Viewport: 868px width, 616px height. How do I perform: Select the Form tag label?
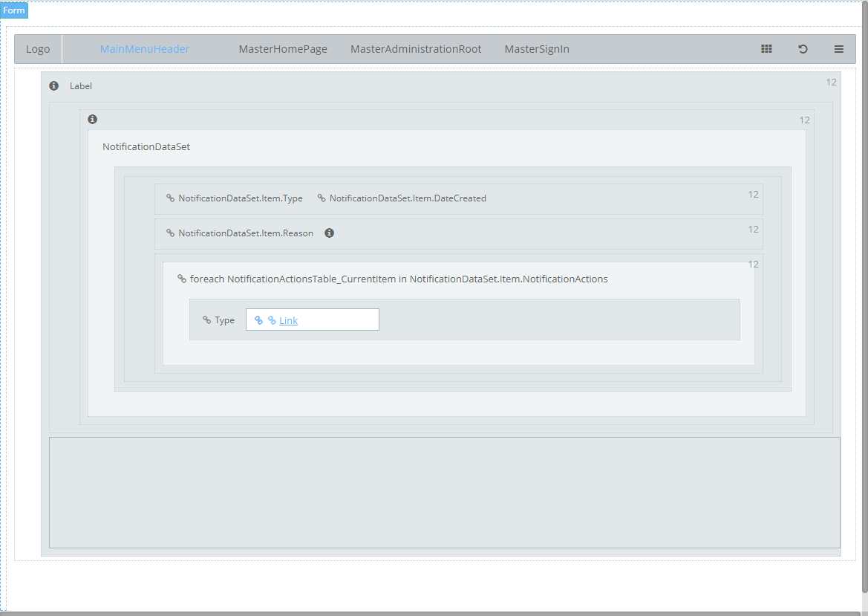pyautogui.click(x=14, y=10)
